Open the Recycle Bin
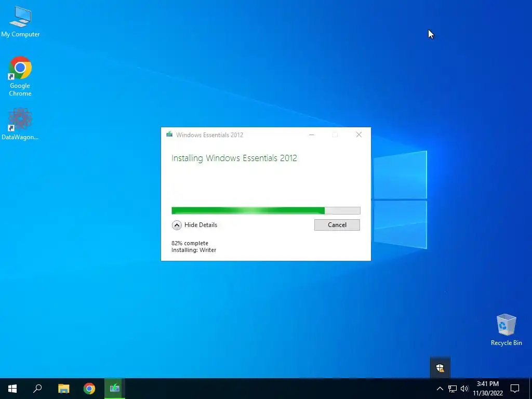 coord(506,330)
